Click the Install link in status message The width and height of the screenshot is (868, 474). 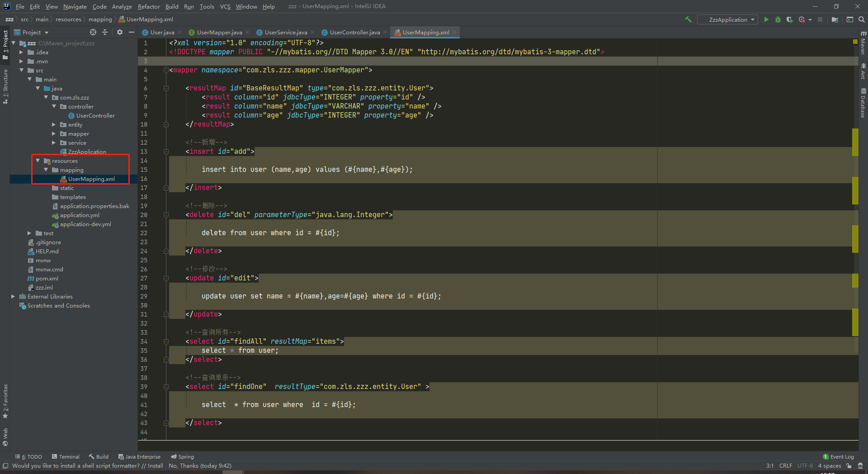tap(155, 466)
